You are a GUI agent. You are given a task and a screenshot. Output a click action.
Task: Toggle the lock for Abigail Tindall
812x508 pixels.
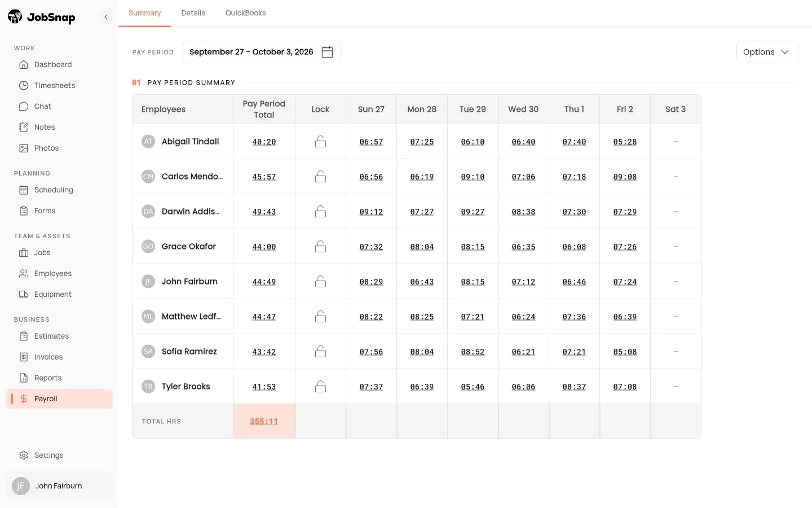pos(320,142)
